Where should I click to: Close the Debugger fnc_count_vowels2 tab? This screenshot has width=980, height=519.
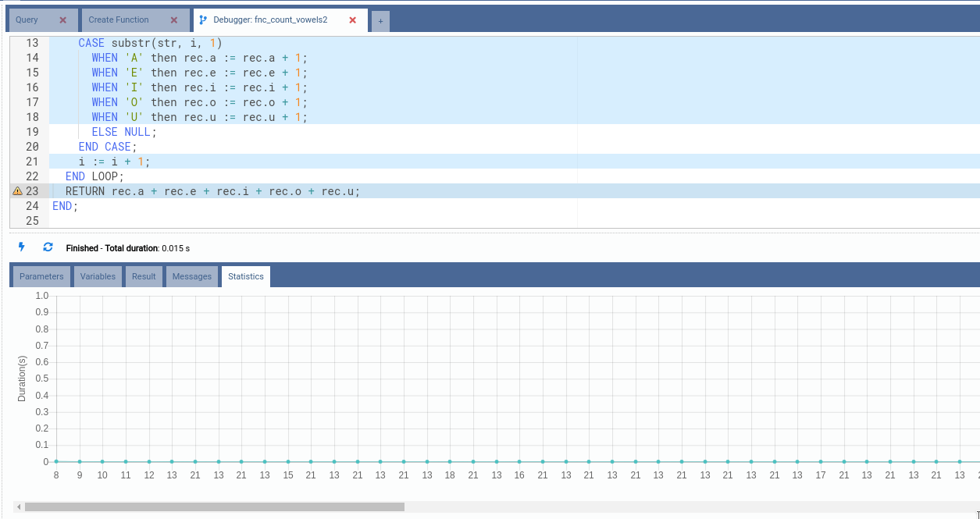352,20
